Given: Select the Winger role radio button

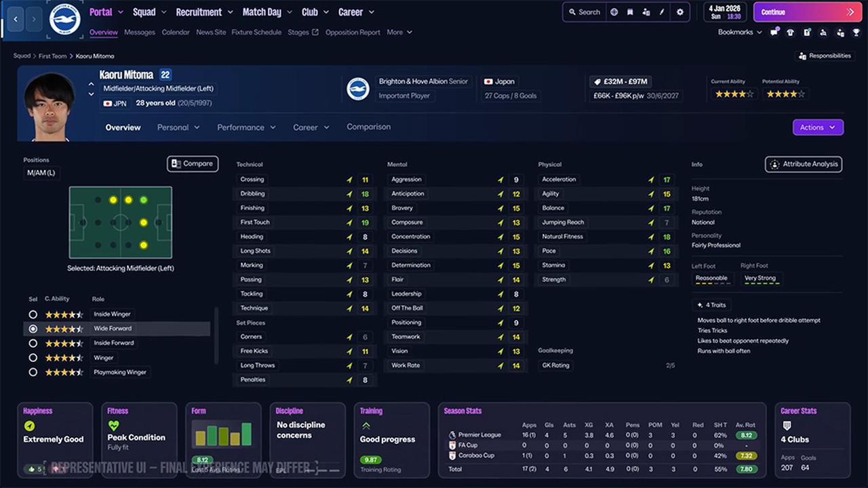Looking at the screenshot, I should (33, 357).
